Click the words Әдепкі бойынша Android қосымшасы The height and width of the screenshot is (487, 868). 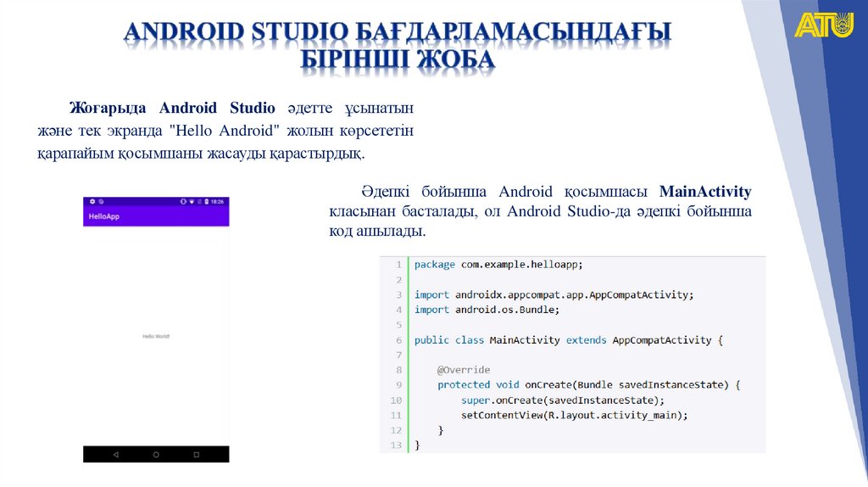[504, 192]
